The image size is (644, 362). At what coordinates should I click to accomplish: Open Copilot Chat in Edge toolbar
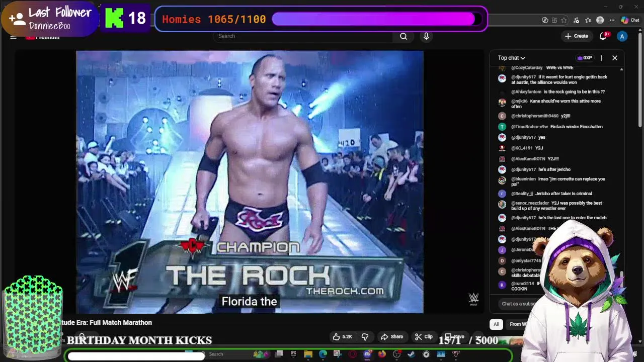click(630, 20)
